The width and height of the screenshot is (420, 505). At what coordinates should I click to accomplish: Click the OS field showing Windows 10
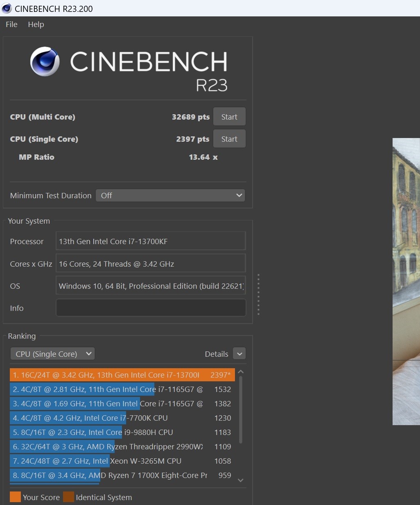pyautogui.click(x=151, y=286)
